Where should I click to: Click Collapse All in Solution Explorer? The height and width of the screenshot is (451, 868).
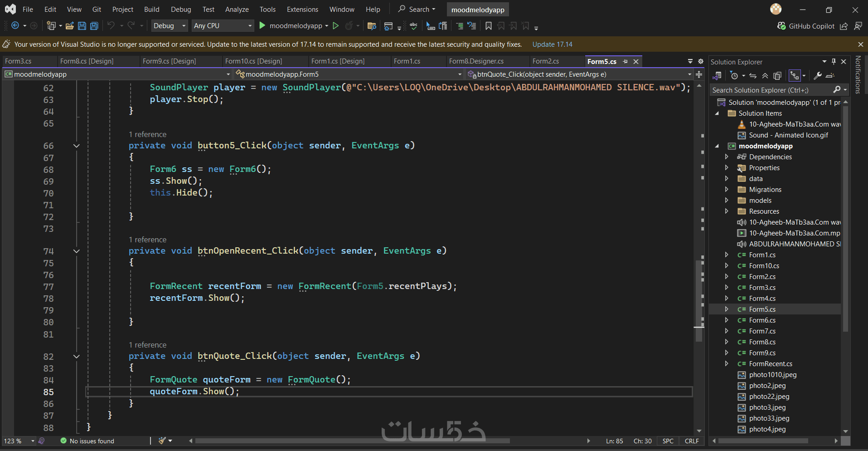(x=765, y=76)
